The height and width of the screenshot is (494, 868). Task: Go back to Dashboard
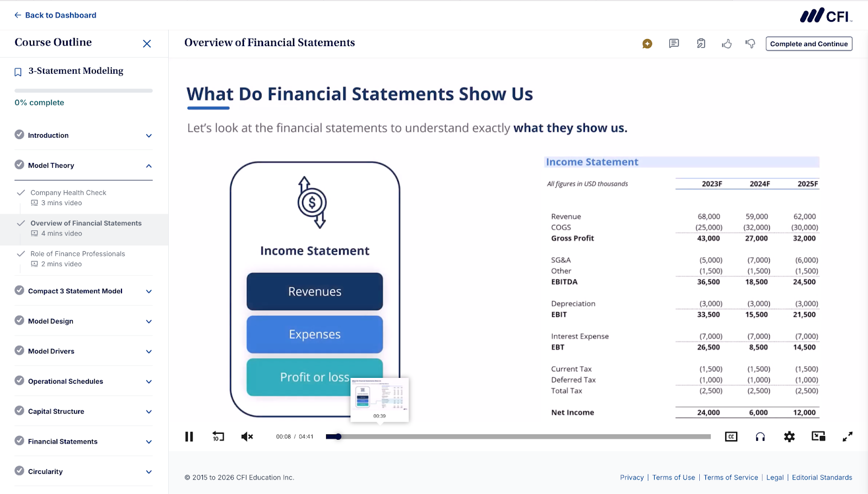55,15
